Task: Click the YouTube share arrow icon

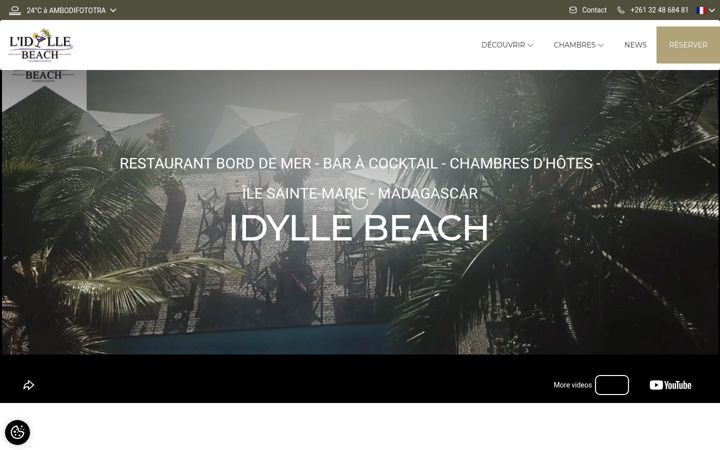Action: click(28, 385)
